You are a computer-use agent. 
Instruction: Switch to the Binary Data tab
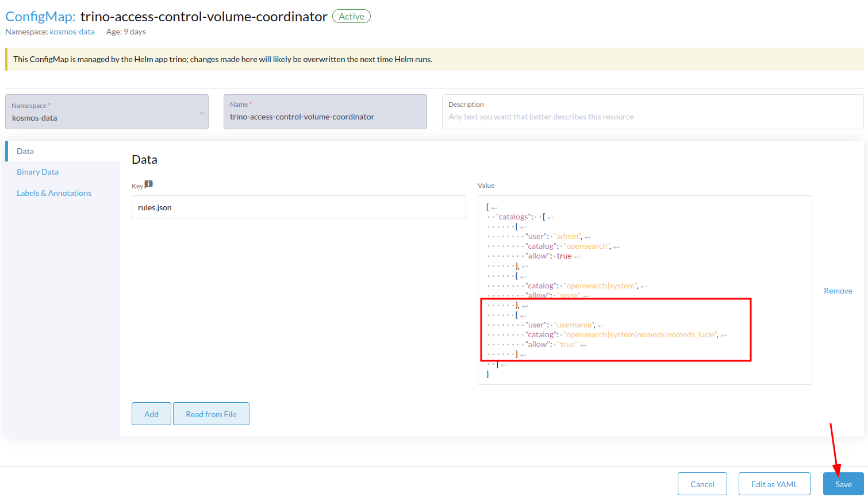coord(38,172)
